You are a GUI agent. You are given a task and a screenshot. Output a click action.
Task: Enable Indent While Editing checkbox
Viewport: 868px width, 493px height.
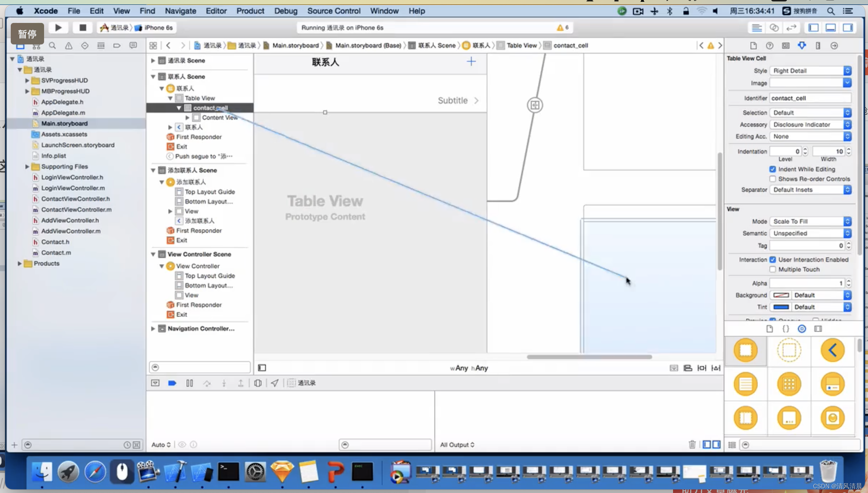772,169
